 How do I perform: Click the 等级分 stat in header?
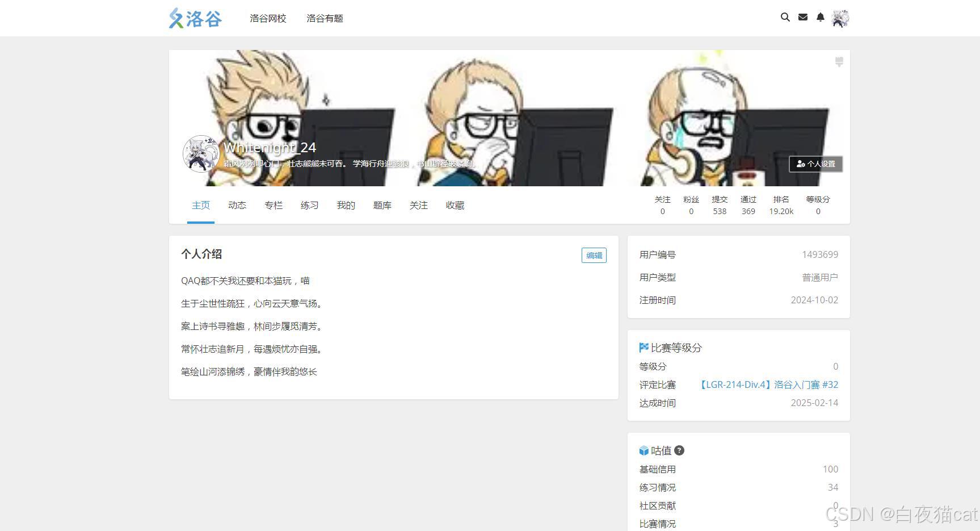818,206
